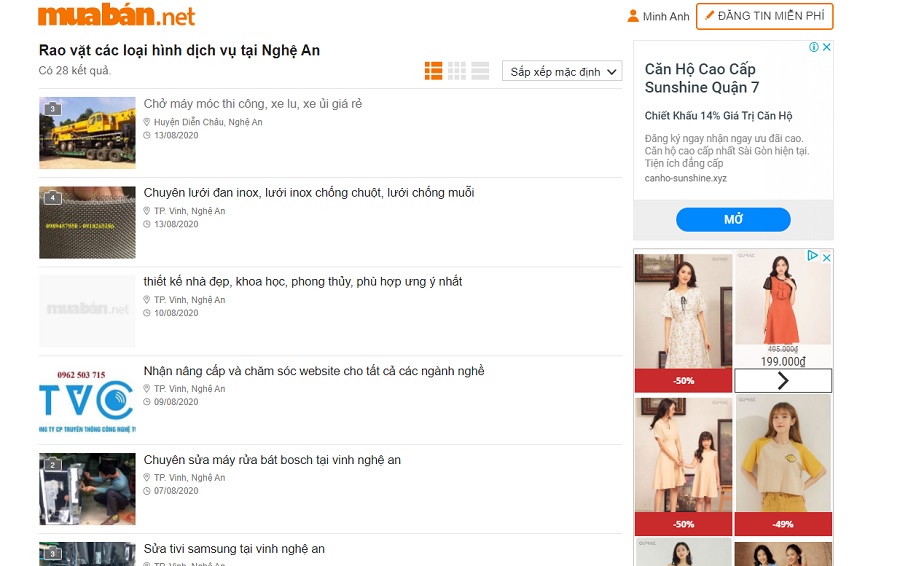Close the fashion dress ad
The image size is (900, 566).
click(x=827, y=258)
